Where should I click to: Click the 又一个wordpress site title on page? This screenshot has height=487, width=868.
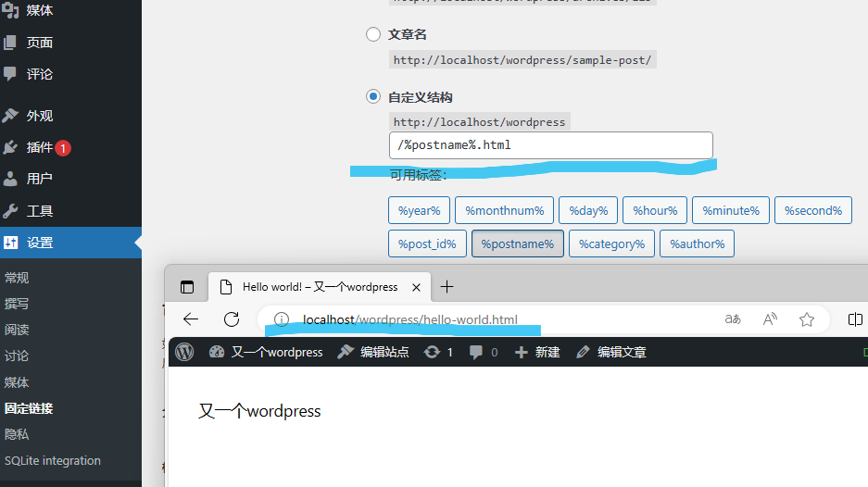(x=259, y=411)
